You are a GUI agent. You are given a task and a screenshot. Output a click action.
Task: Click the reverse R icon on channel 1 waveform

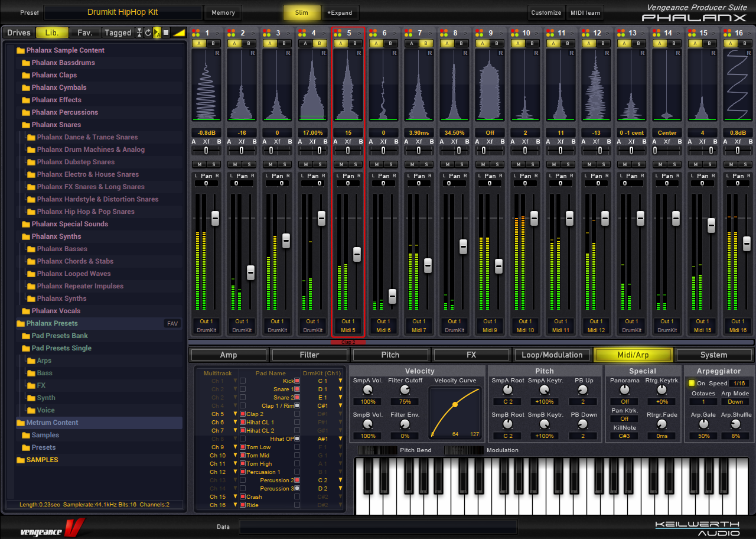coord(217,53)
